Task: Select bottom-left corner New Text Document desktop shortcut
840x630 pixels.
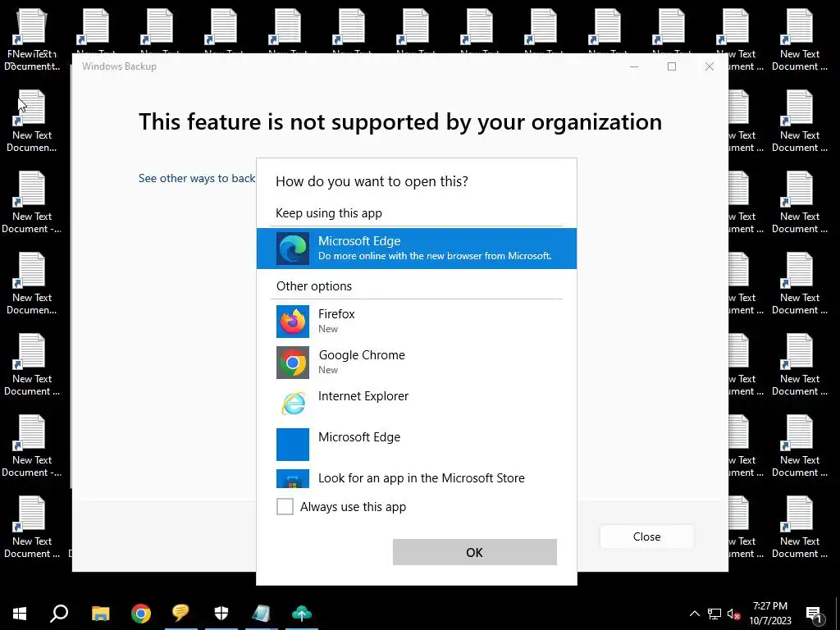Action: coord(32,527)
